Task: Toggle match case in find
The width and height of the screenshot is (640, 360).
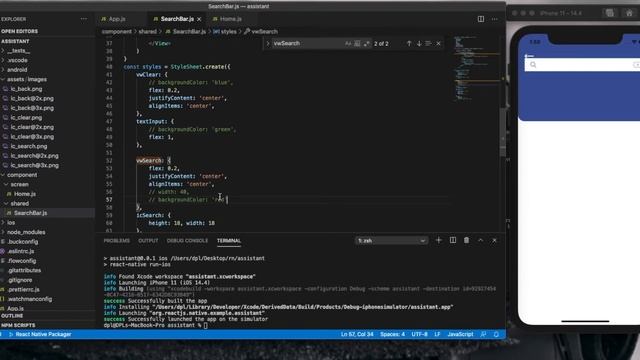Action: tap(348, 43)
